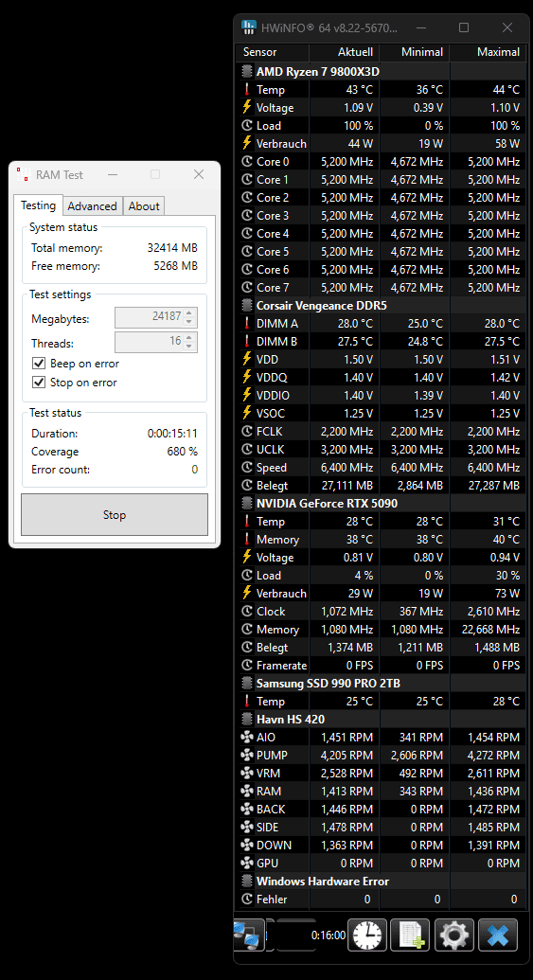533x980 pixels.
Task: Click the chip icon beside NVIDIA GeForce RTX 5090
Action: click(x=247, y=503)
